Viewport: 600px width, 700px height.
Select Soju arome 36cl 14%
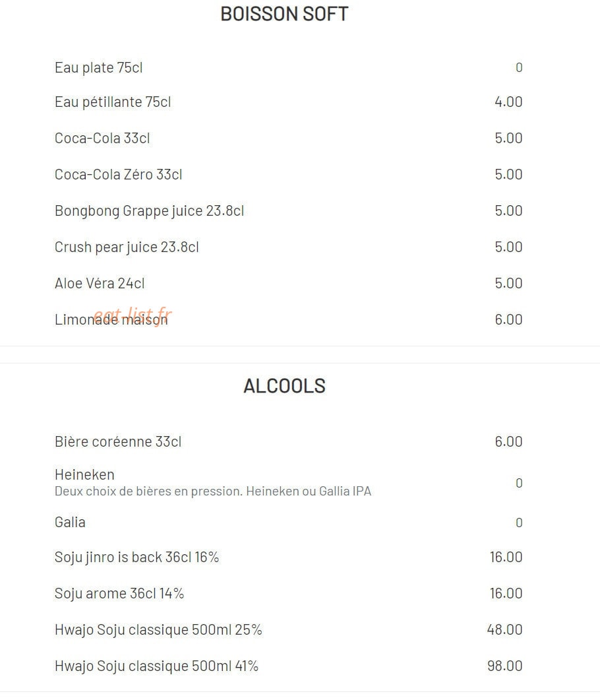[119, 594]
